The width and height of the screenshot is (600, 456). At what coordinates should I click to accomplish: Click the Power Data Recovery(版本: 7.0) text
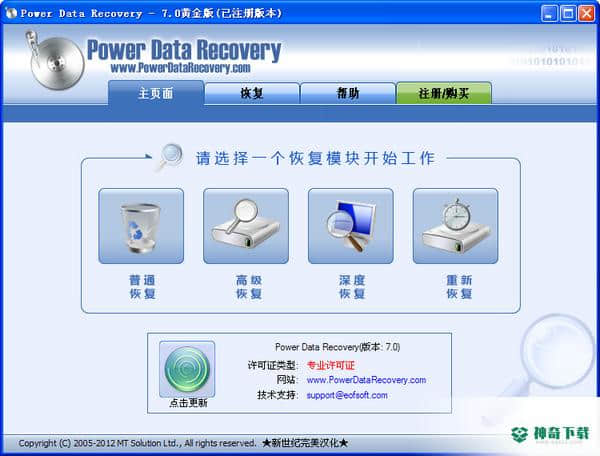[338, 347]
